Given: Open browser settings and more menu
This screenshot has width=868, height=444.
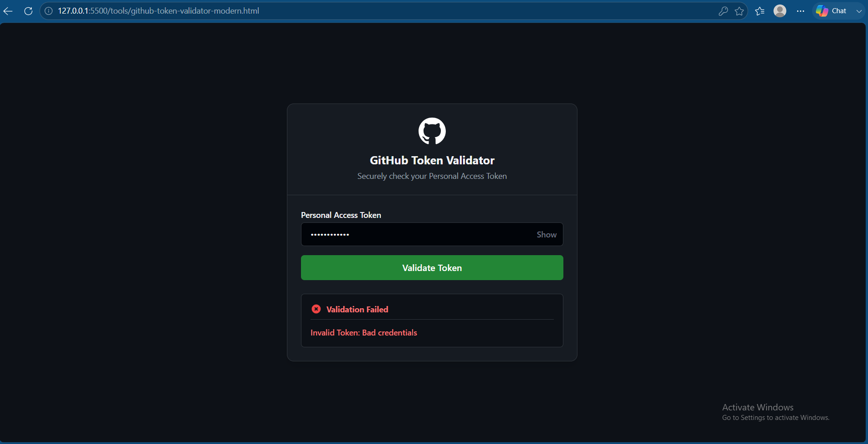Looking at the screenshot, I should pyautogui.click(x=800, y=11).
